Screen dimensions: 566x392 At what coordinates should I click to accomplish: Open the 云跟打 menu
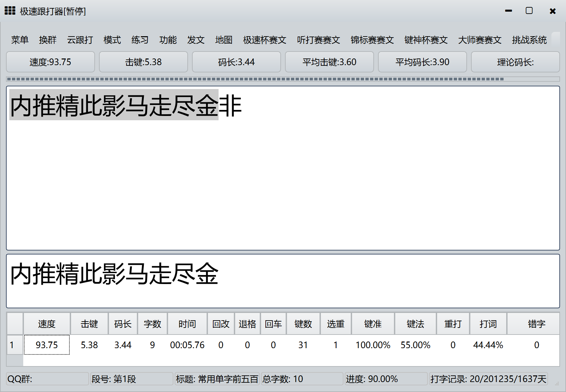click(x=80, y=40)
